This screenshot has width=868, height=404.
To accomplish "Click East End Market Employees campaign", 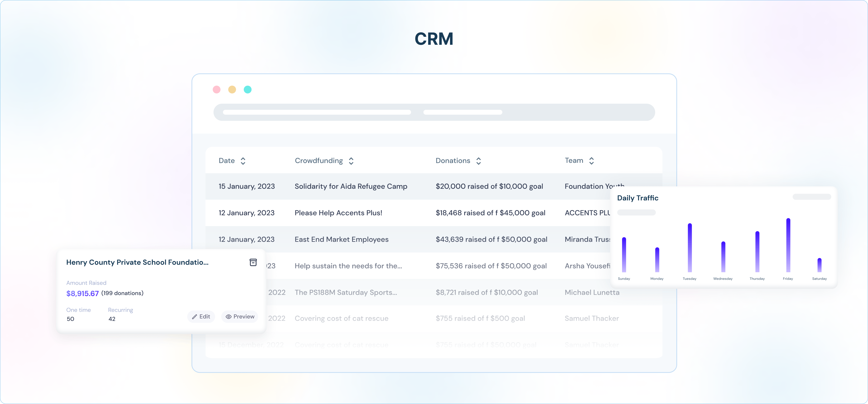I will pos(341,240).
